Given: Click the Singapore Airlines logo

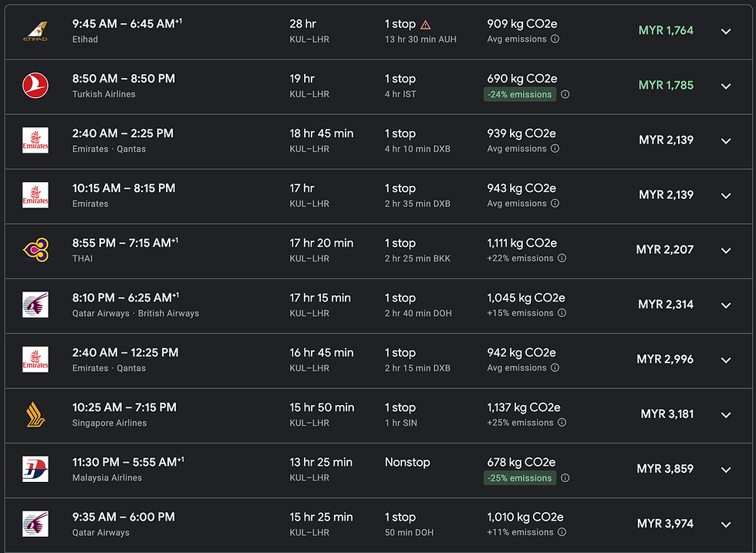Looking at the screenshot, I should (x=35, y=415).
